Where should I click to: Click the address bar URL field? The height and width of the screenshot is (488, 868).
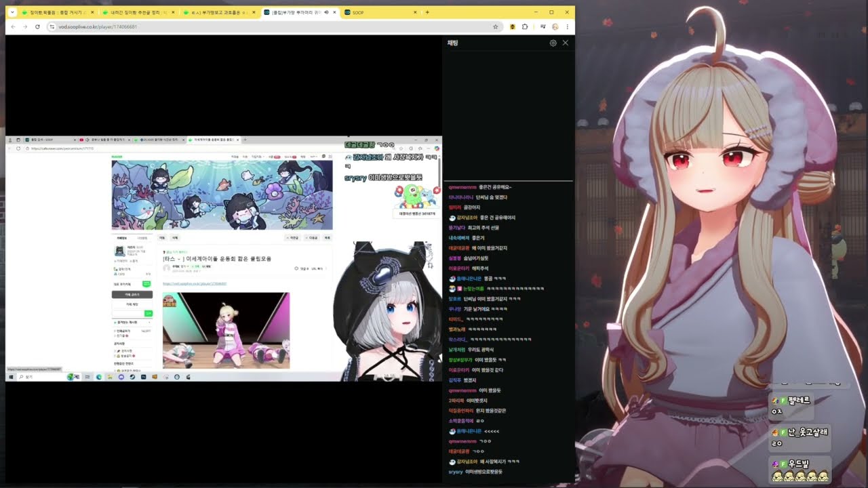275,26
